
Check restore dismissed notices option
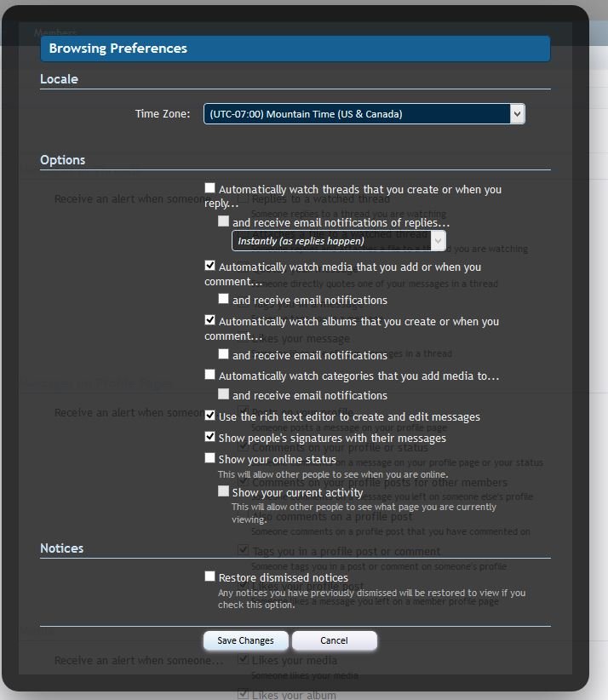click(x=209, y=577)
